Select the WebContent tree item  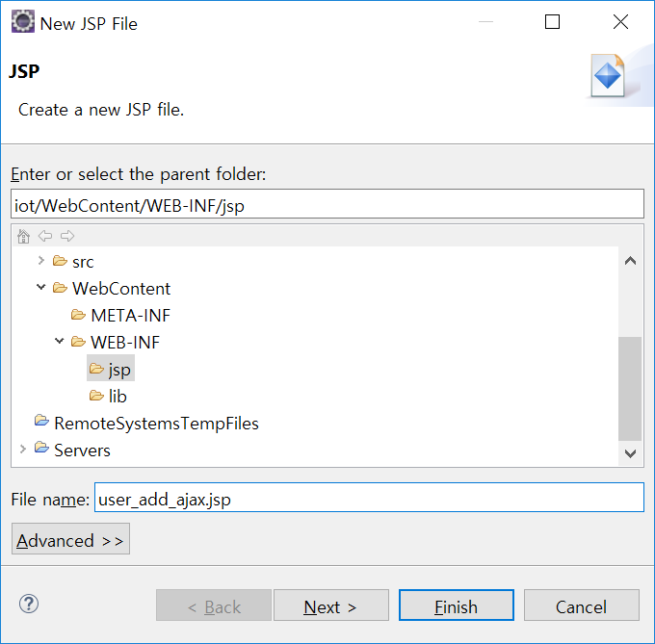(121, 289)
